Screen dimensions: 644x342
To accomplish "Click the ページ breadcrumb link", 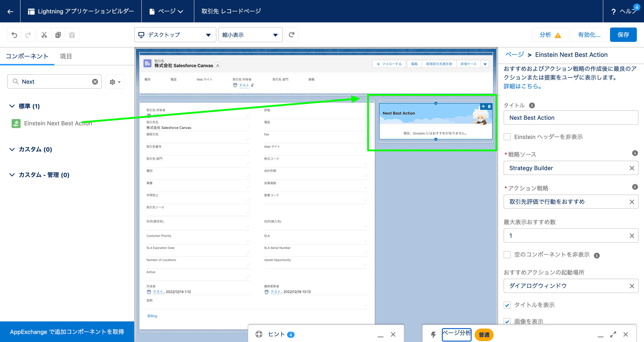I will [515, 55].
